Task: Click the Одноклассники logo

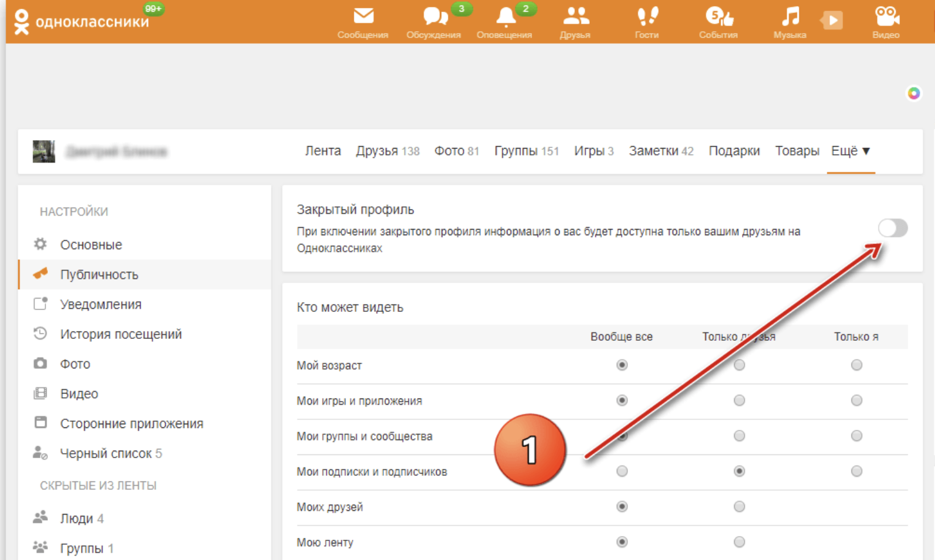Action: click(82, 21)
